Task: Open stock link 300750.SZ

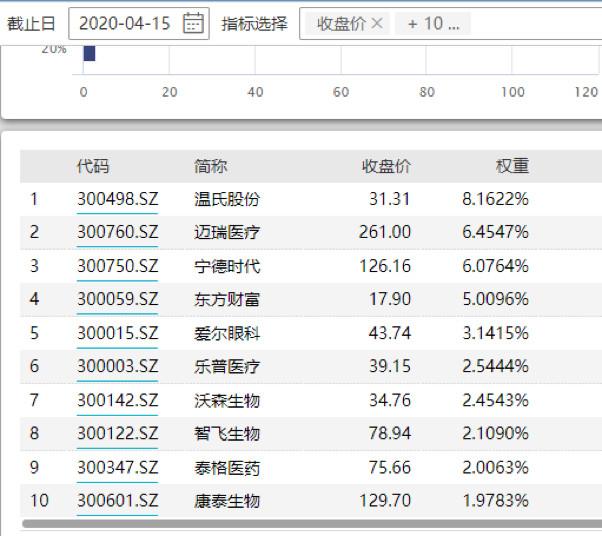Action: (x=117, y=266)
